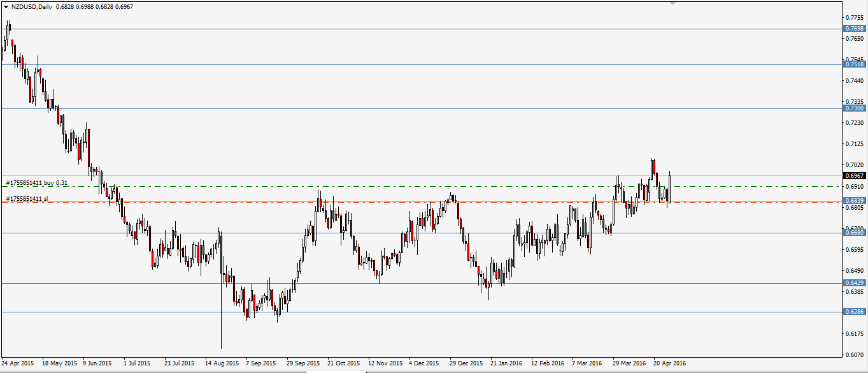Click the 0.7335 price axis value
Image resolution: width=868 pixels, height=373 pixels.
coord(855,101)
